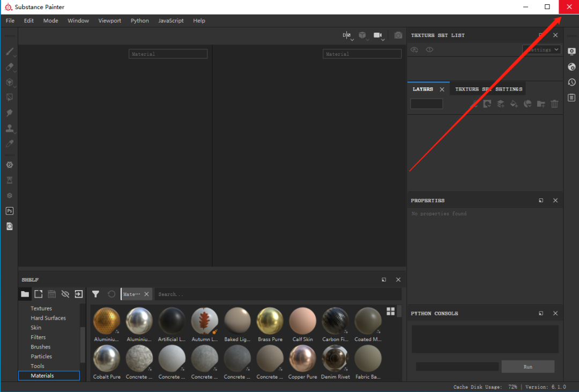
Task: Click the Shelf save icon
Action: point(51,294)
